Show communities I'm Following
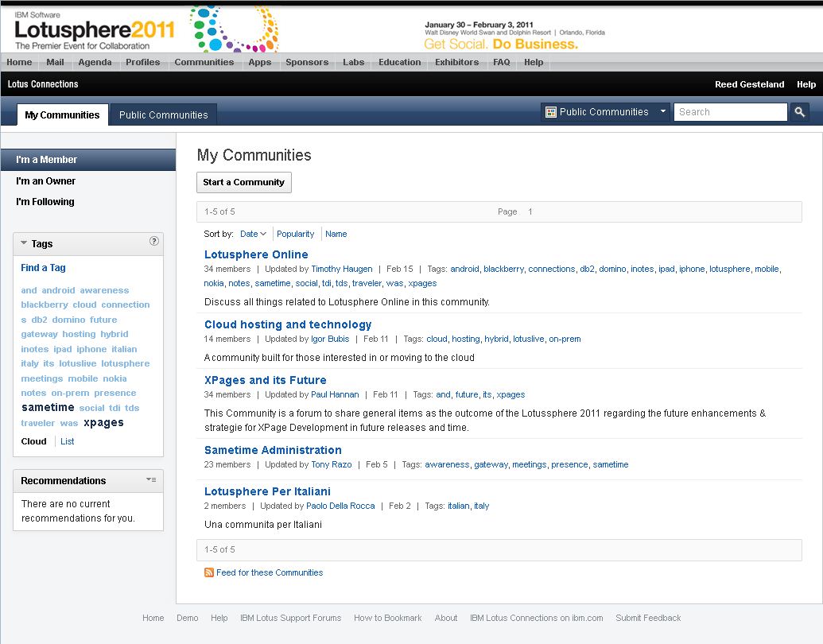This screenshot has height=644, width=823. point(45,202)
